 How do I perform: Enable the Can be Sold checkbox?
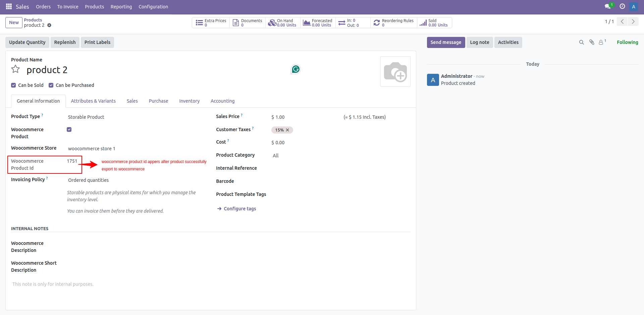(x=13, y=85)
